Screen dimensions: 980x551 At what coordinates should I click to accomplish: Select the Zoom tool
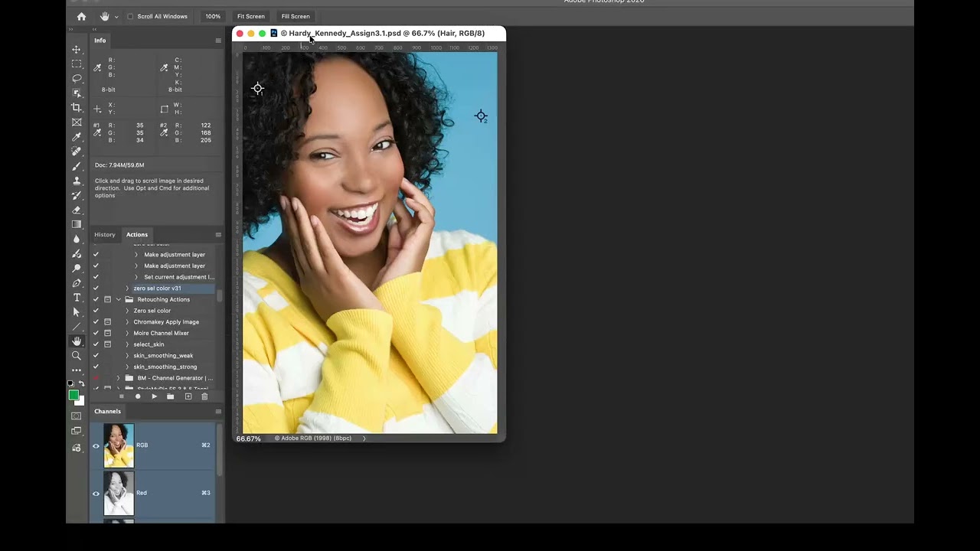click(77, 356)
